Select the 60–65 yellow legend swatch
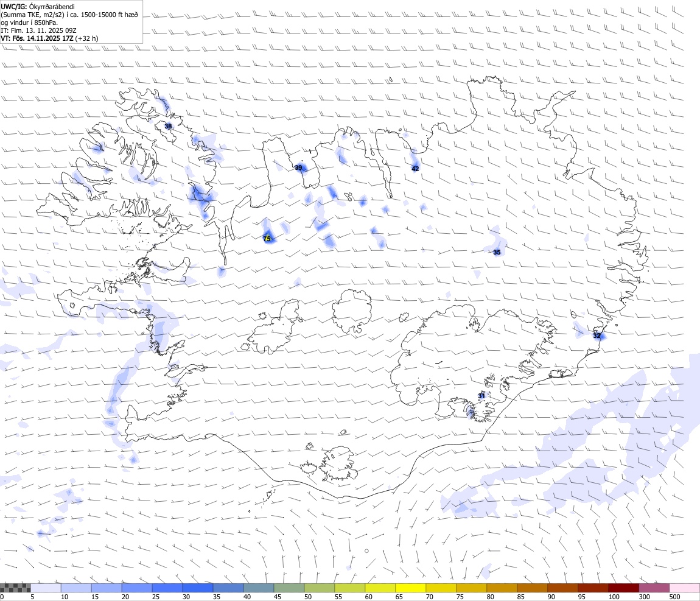The height and width of the screenshot is (601, 700). [x=380, y=588]
